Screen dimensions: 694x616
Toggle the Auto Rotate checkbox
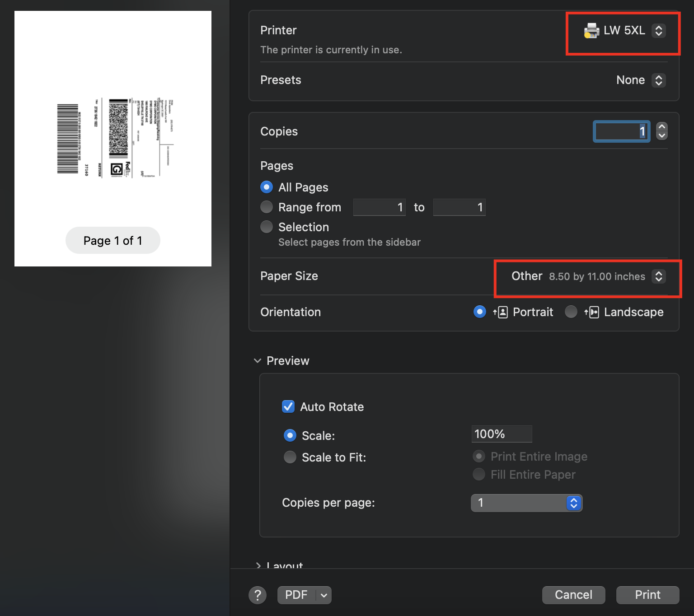point(288,406)
